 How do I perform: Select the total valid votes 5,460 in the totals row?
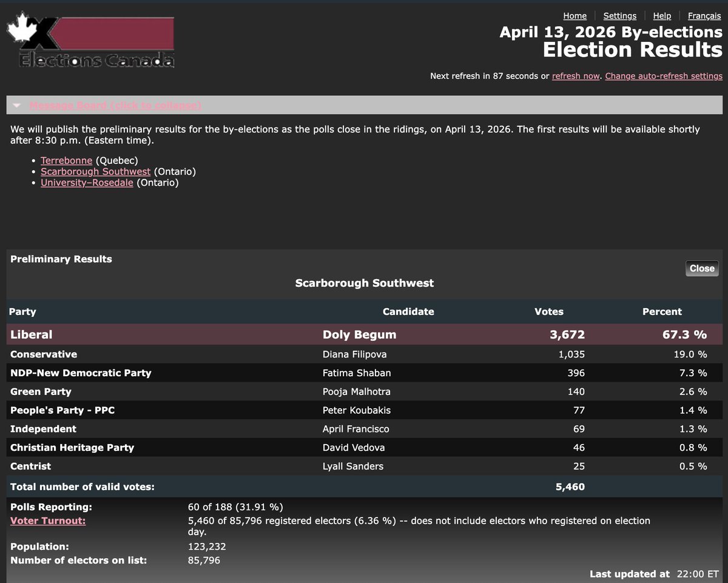pyautogui.click(x=570, y=487)
